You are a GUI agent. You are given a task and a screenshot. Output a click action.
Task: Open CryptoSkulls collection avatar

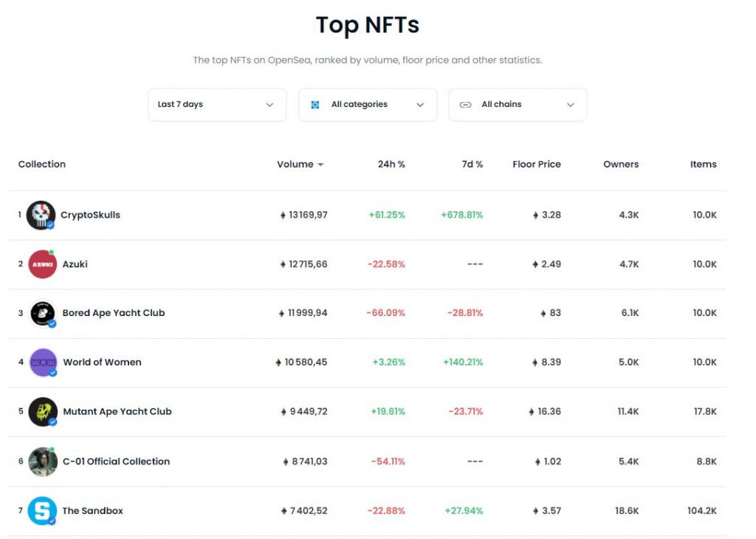coord(41,215)
